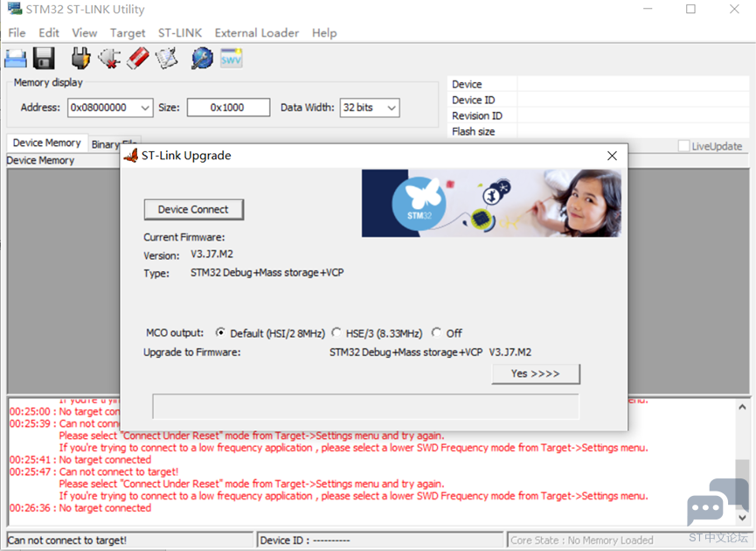
Task: Select Default (HSI/2 8MHz) MCO output
Action: (221, 333)
